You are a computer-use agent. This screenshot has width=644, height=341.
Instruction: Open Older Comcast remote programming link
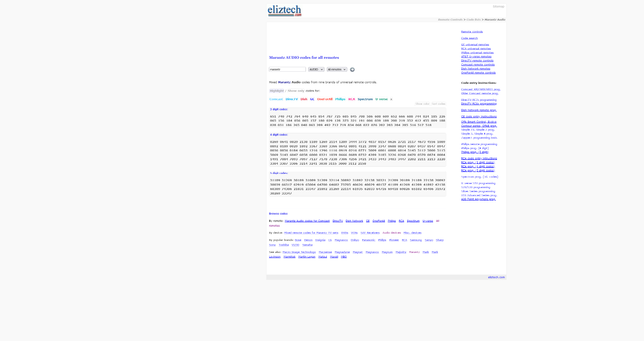coord(480,93)
